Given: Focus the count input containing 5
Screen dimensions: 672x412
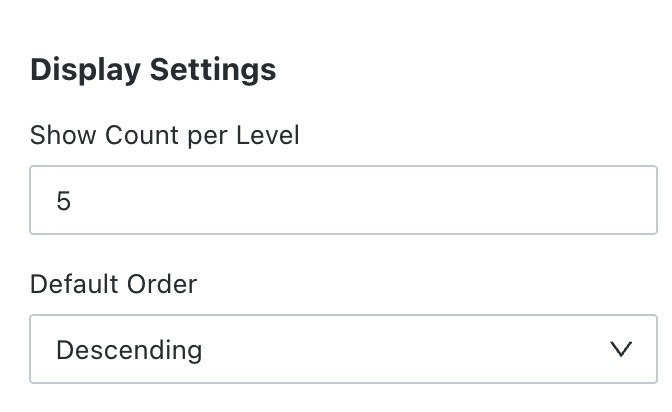Looking at the screenshot, I should coord(343,200).
